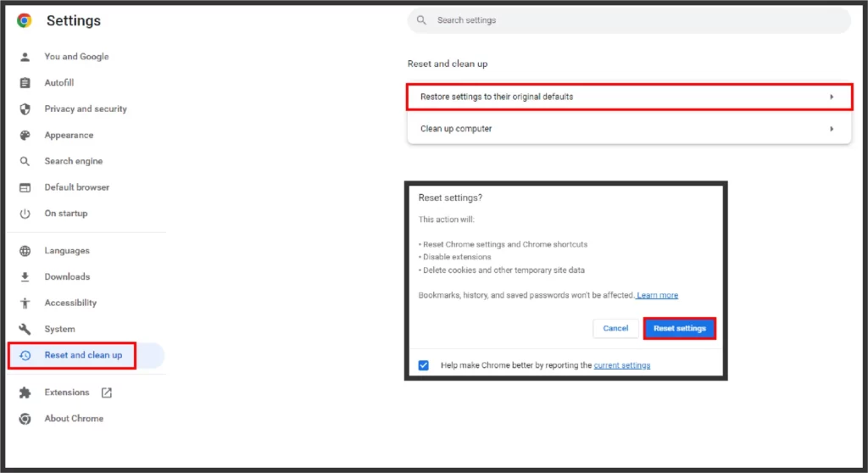Open the Learn more link
The image size is (868, 473).
click(x=657, y=295)
